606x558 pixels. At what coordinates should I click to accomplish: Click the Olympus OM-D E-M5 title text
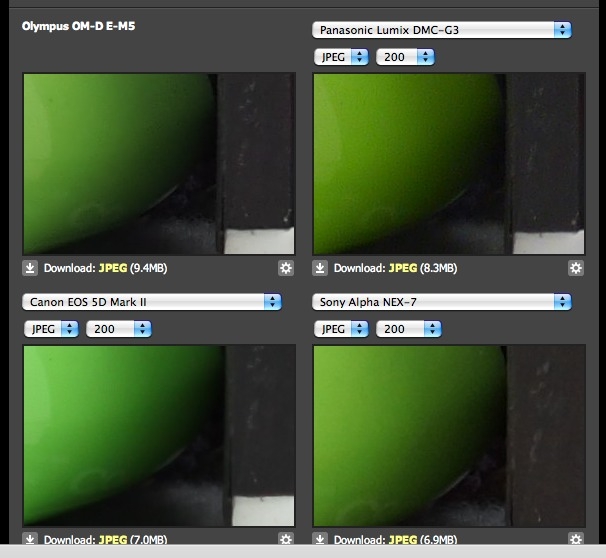click(x=78, y=26)
